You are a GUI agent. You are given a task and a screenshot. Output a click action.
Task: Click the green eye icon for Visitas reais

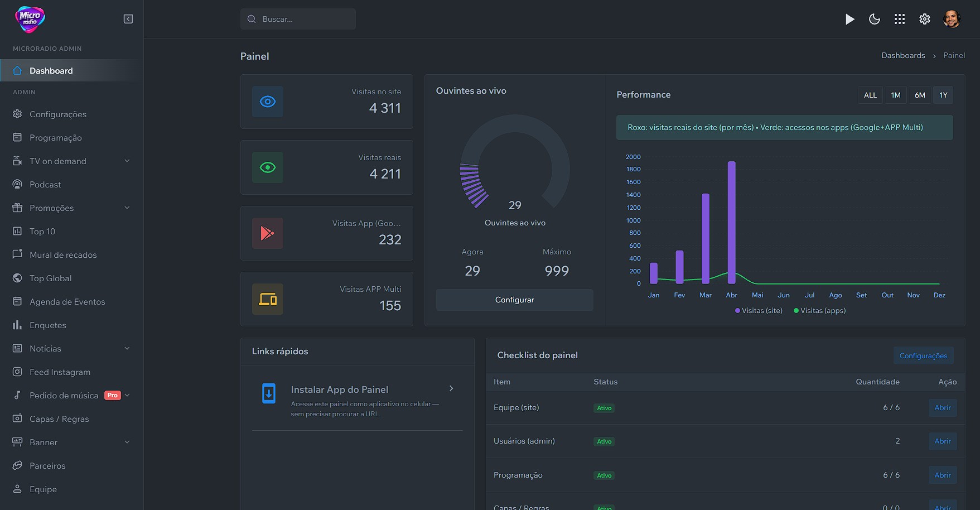[268, 167]
